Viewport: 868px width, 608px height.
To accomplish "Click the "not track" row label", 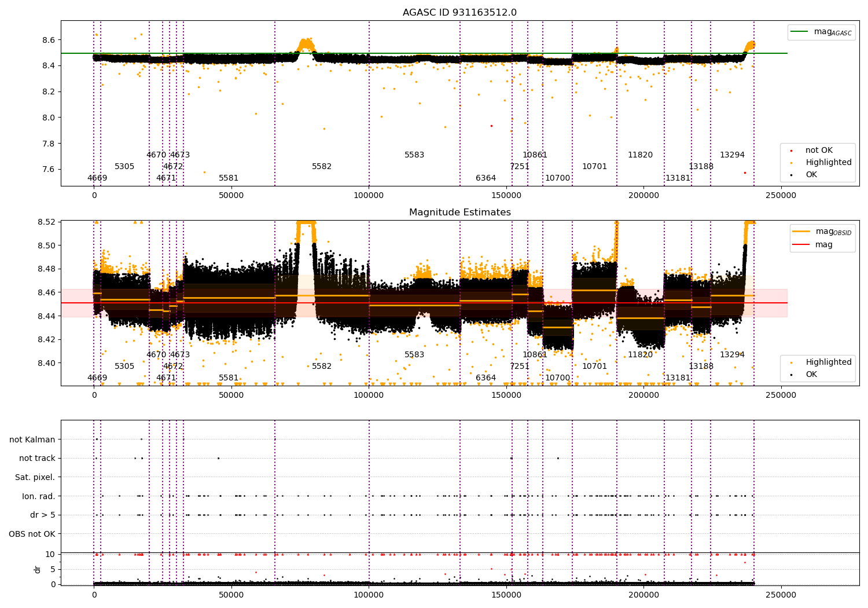I will pos(37,459).
